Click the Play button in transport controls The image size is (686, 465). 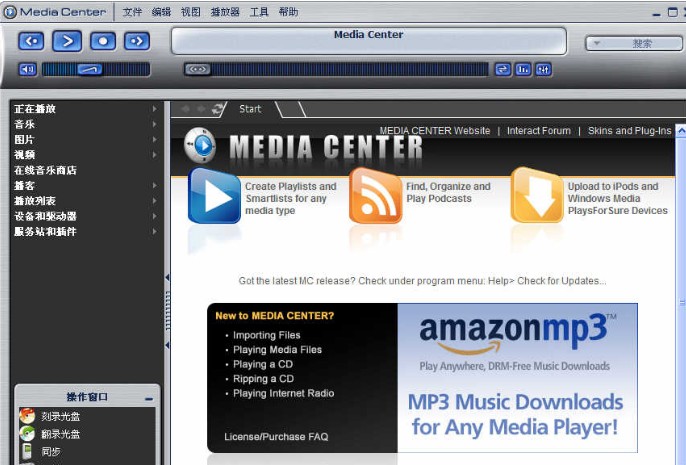pyautogui.click(x=67, y=41)
